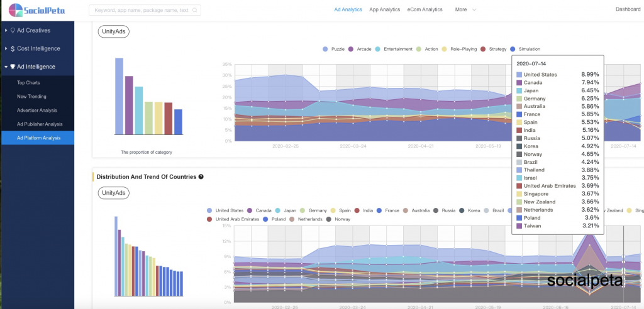Open the Ad Analytics tab
The height and width of the screenshot is (309, 644).
[x=348, y=9]
